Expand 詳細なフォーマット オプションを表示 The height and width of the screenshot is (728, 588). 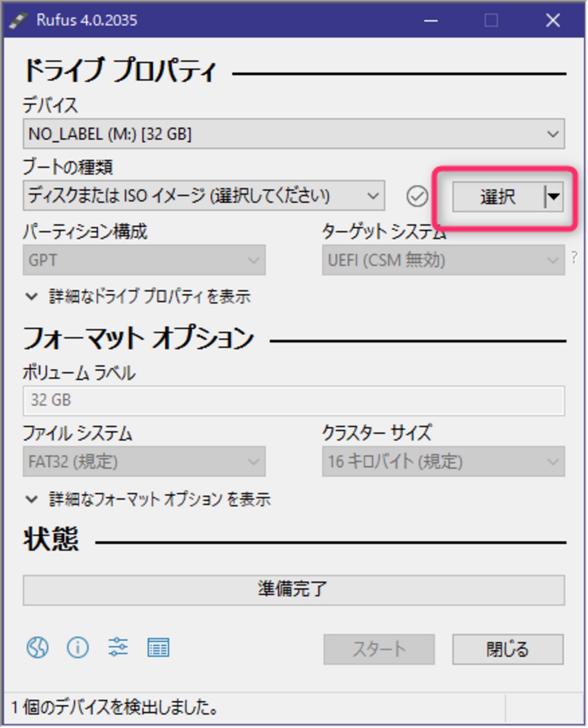click(x=148, y=500)
